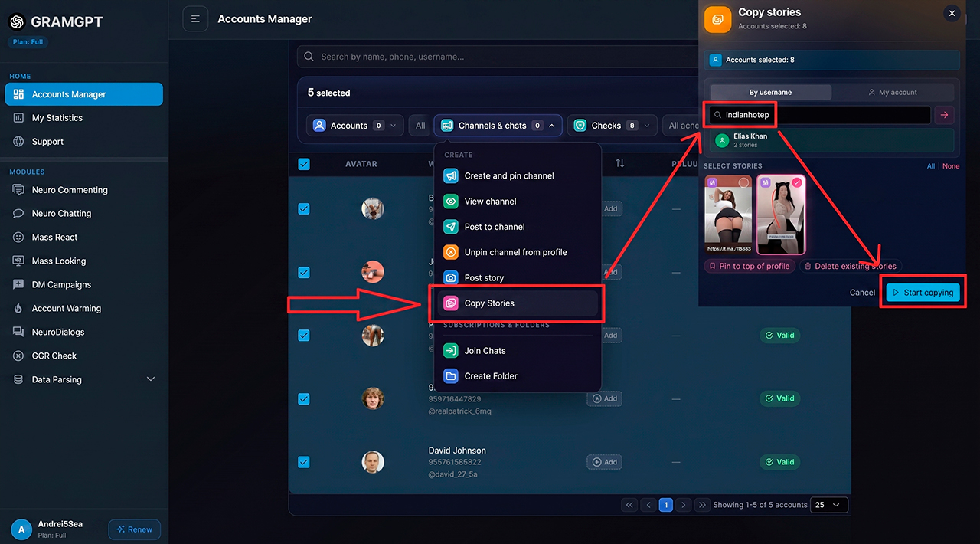Choose Copy Stories menu item

(x=518, y=303)
